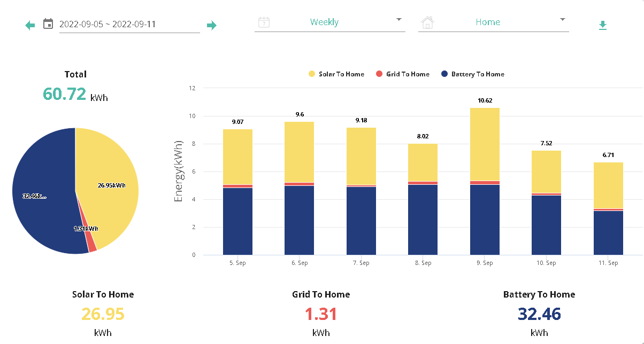Select the 9. Sep bar's yellow solar segment
The width and height of the screenshot is (644, 344).
pos(485,144)
